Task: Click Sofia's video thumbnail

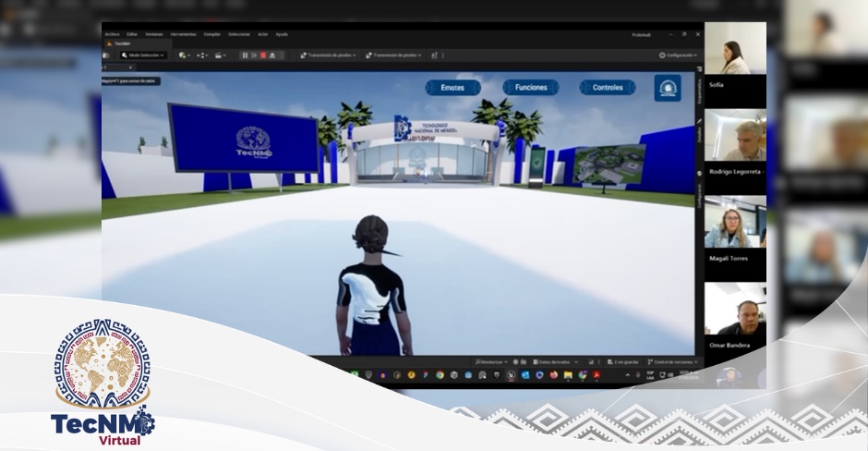Action: tap(735, 48)
